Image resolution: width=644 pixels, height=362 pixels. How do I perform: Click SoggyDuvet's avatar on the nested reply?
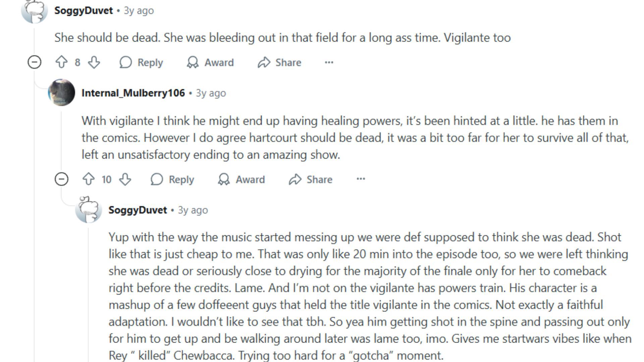tap(89, 210)
